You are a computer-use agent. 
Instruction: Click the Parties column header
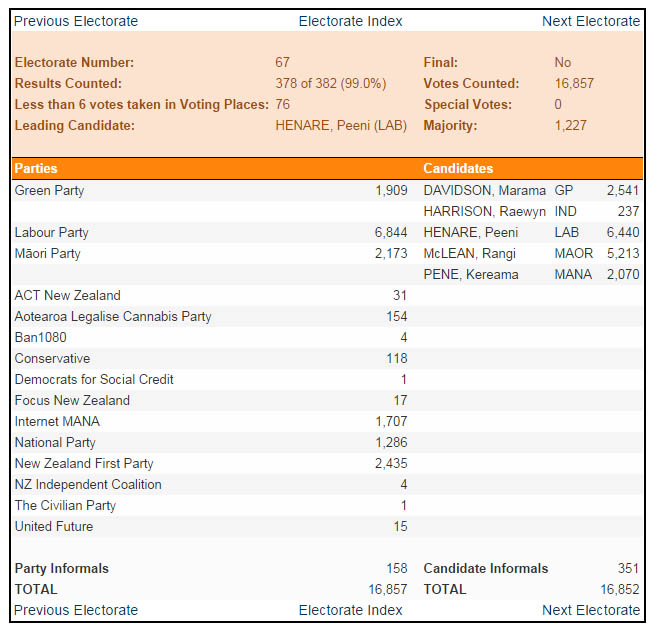click(x=36, y=169)
